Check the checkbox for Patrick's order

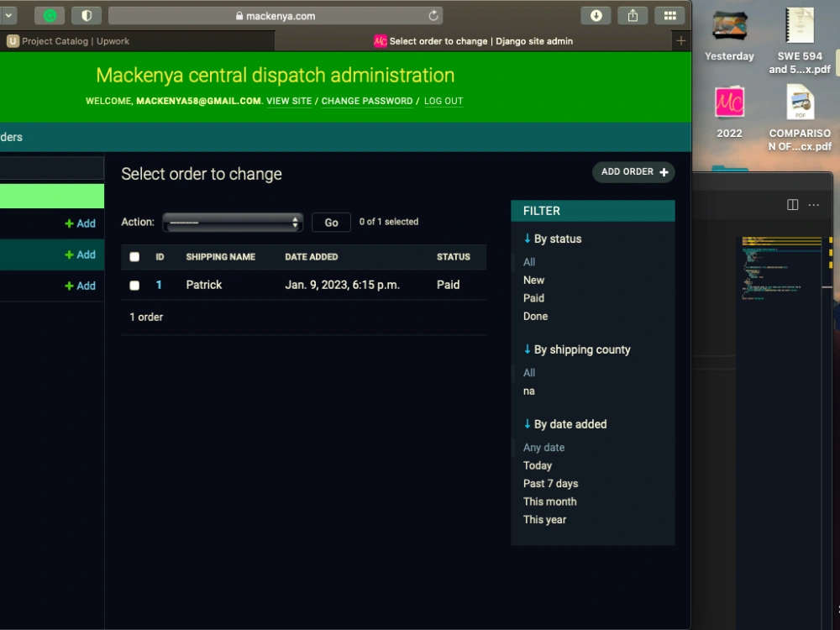click(134, 285)
